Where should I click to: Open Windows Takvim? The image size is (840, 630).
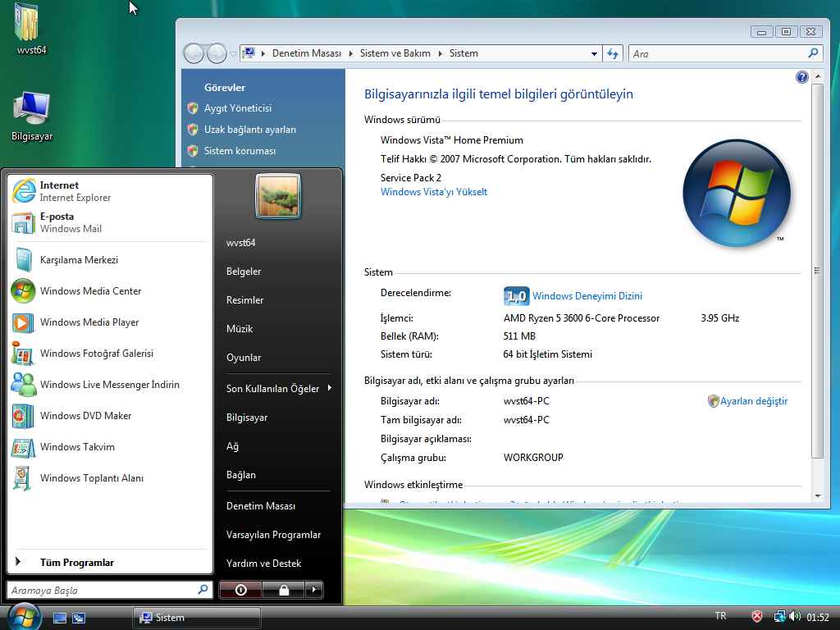pyautogui.click(x=111, y=447)
